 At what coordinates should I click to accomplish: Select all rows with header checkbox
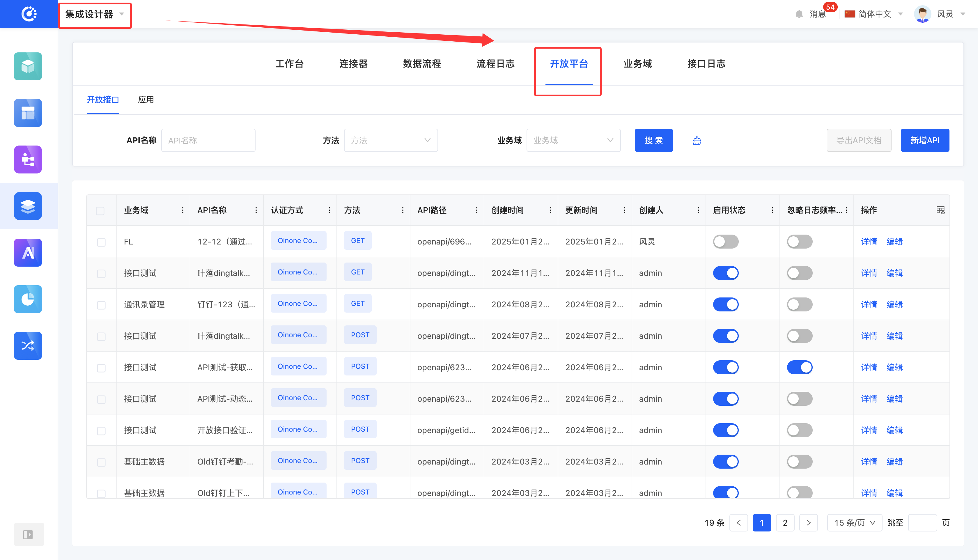pyautogui.click(x=100, y=211)
